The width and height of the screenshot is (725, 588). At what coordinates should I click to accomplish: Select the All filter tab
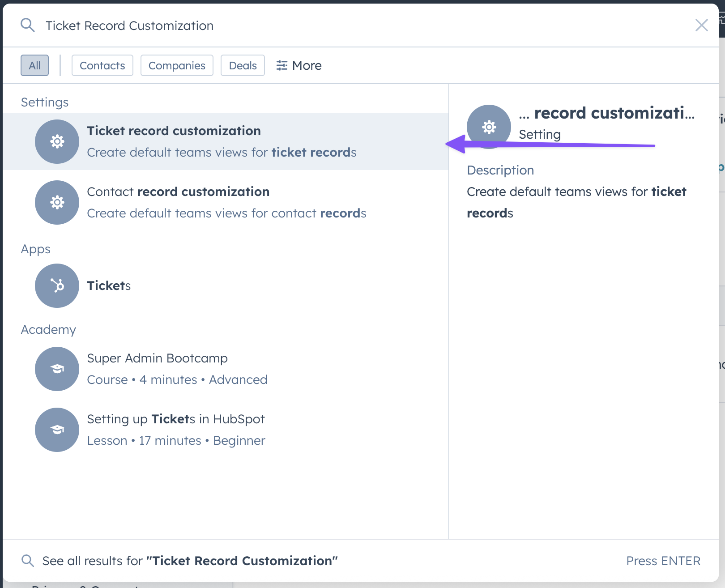pyautogui.click(x=34, y=65)
